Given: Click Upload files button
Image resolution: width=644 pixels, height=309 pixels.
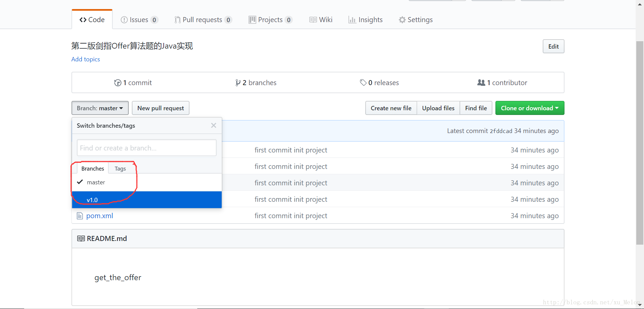Looking at the screenshot, I should pos(438,108).
